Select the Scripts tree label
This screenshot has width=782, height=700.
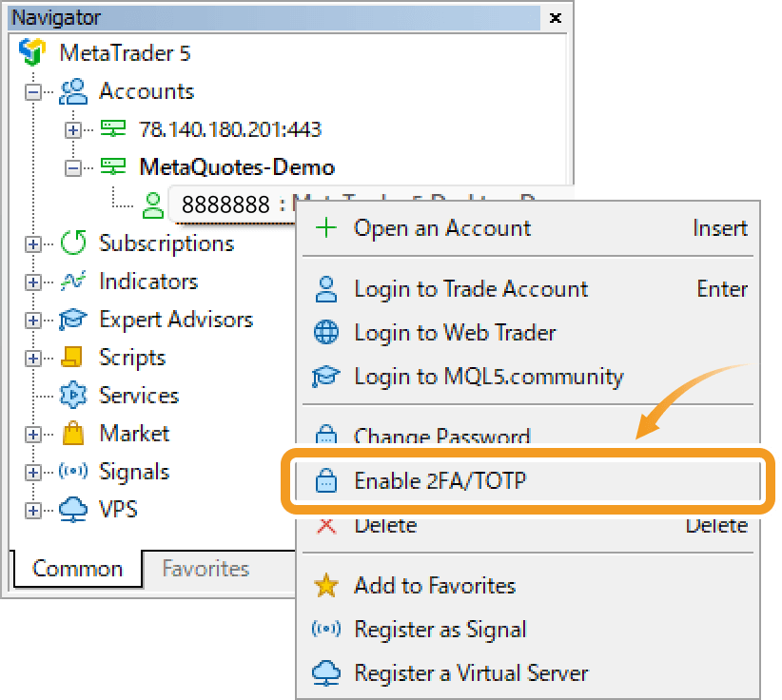point(132,358)
